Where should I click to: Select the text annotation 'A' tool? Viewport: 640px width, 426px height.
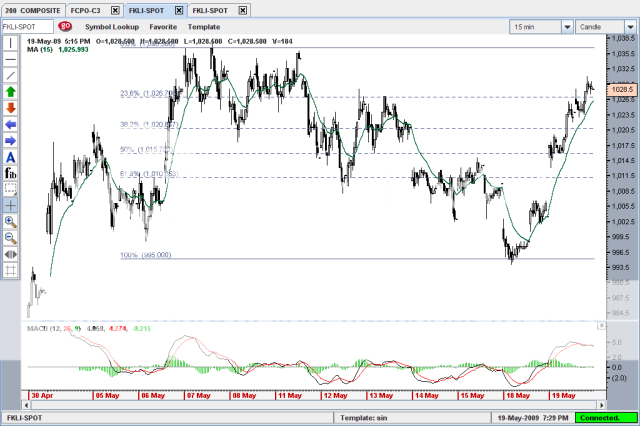click(10, 157)
